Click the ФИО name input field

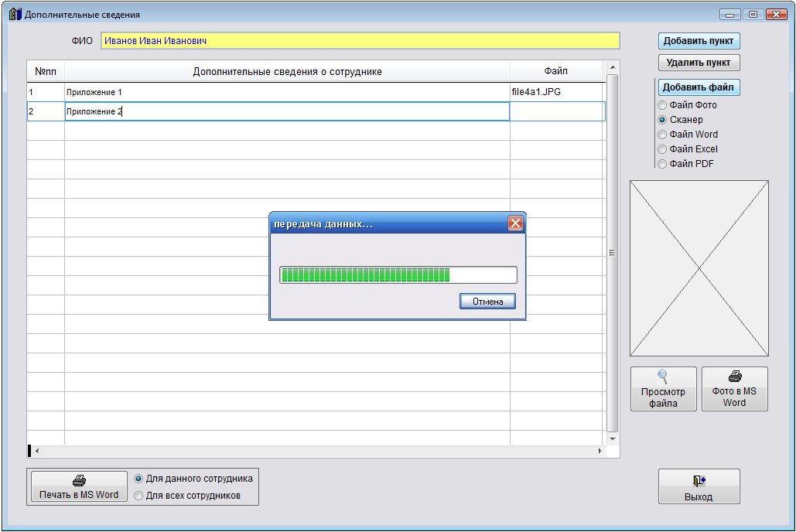[360, 41]
